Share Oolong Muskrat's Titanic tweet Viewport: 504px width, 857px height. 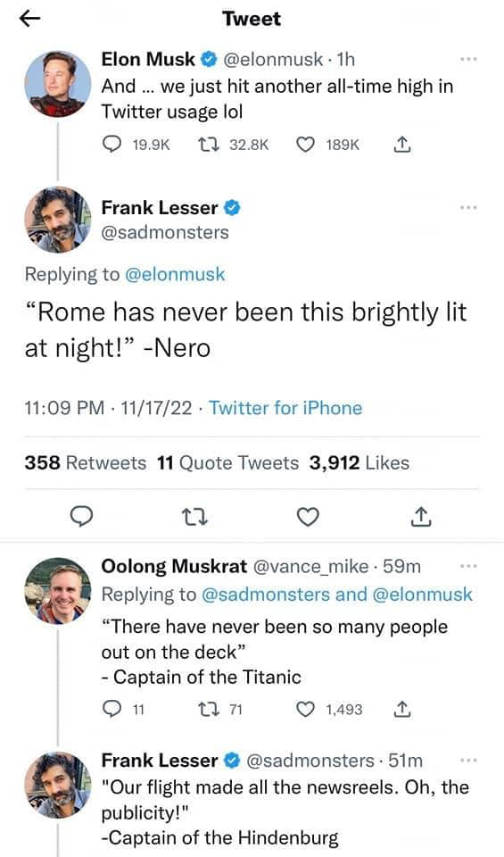pos(401,710)
